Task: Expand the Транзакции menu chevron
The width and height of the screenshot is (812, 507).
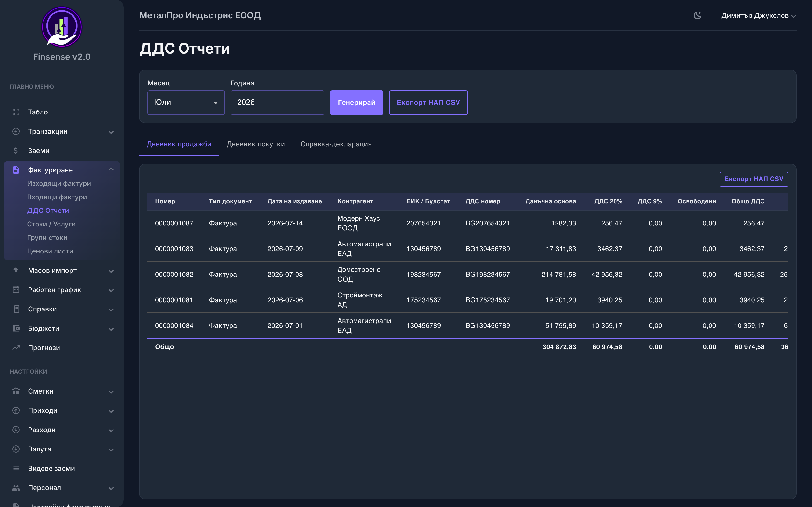Action: pos(111,132)
